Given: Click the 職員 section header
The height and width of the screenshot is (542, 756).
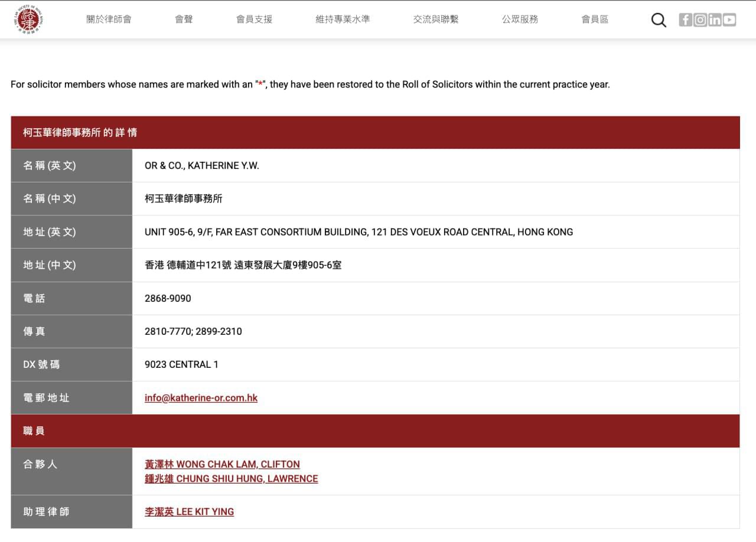Looking at the screenshot, I should [375, 431].
